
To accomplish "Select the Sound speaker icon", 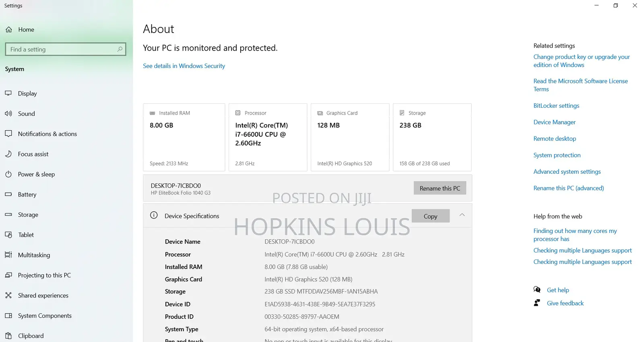I will 8,113.
